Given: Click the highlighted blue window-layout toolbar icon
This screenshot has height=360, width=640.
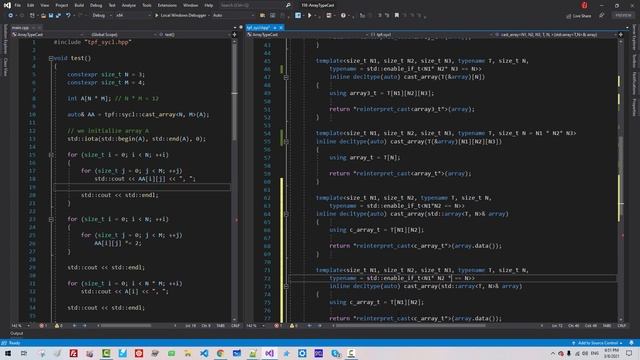Looking at the screenshot, I should [x=298, y=16].
